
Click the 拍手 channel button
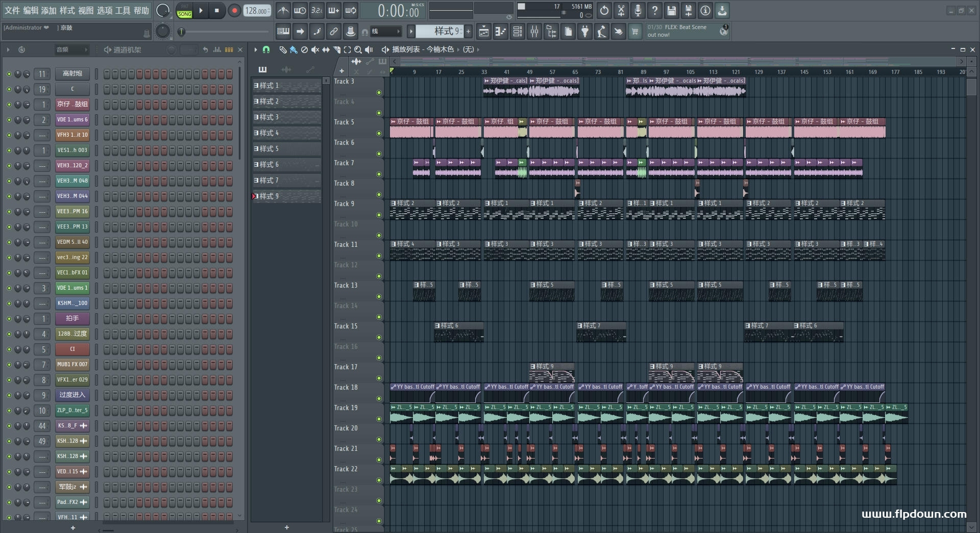[x=72, y=318]
